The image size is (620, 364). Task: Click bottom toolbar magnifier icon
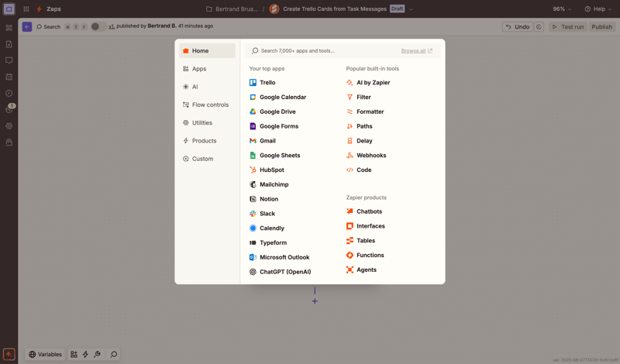coord(114,355)
